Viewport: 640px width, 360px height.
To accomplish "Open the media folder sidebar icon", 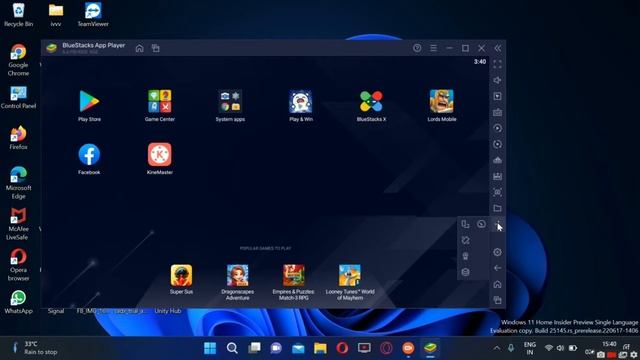I will pyautogui.click(x=498, y=208).
